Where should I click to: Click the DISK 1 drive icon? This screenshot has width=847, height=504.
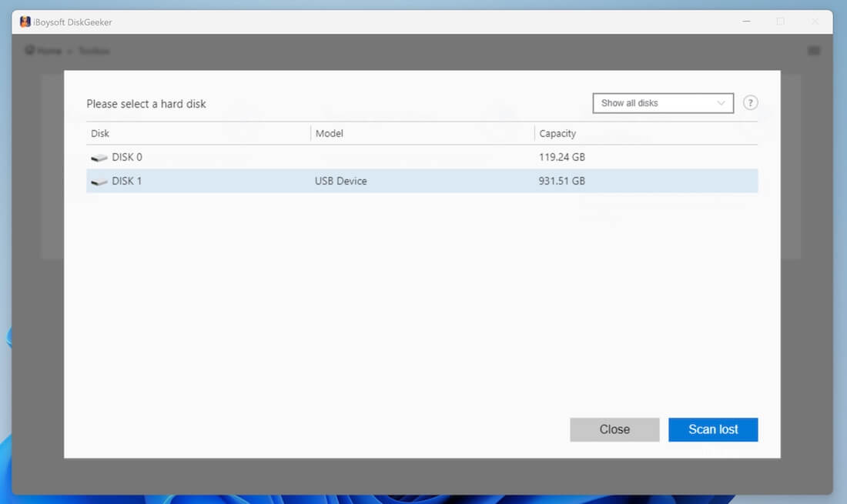(99, 182)
